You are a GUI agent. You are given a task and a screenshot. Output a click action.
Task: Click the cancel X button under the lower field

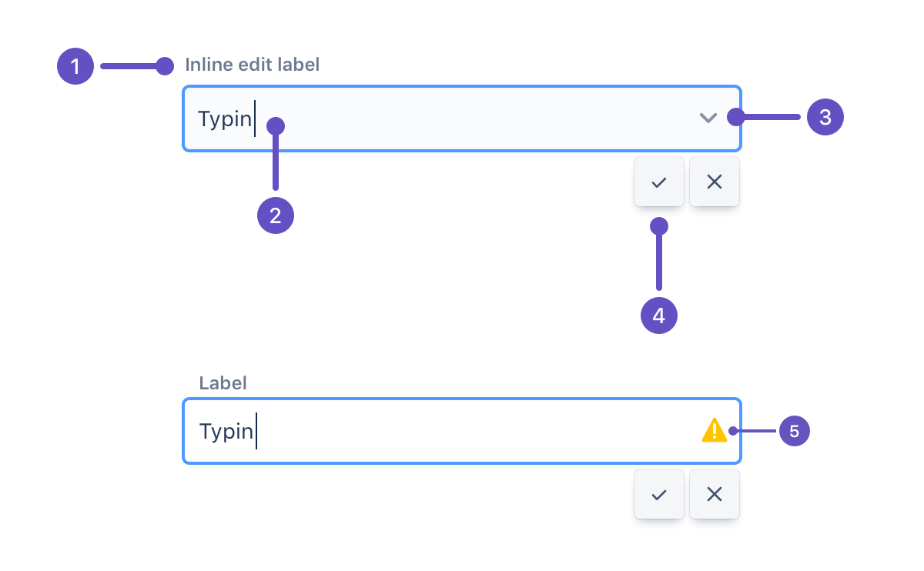point(715,495)
